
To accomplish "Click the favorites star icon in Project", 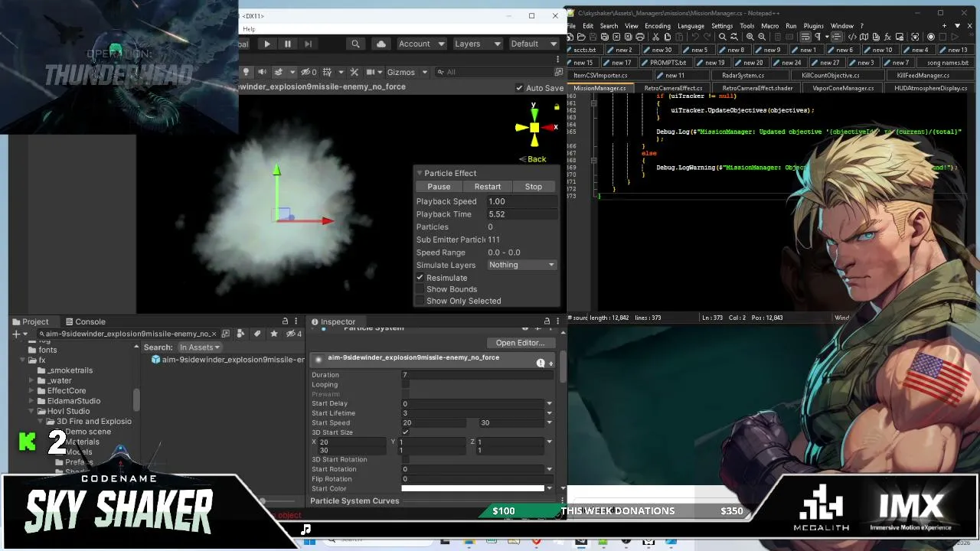I will (274, 334).
